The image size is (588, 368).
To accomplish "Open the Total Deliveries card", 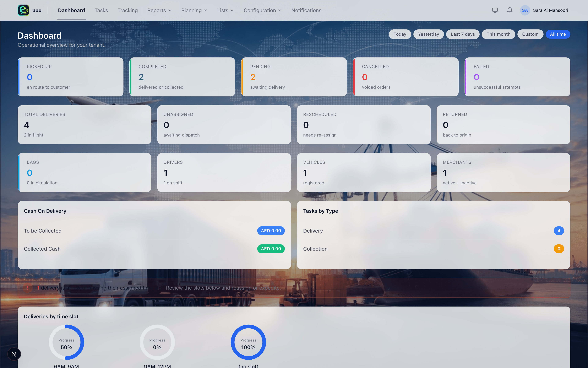I will click(x=85, y=125).
